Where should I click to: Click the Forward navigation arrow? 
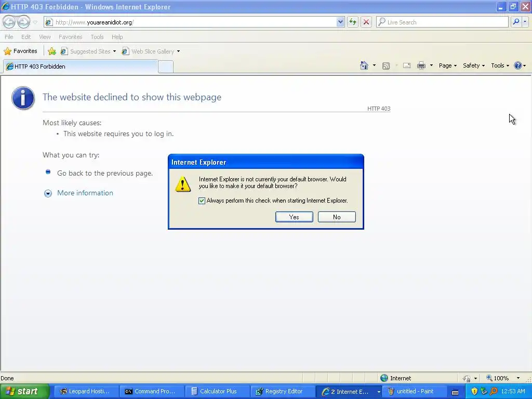coord(24,22)
